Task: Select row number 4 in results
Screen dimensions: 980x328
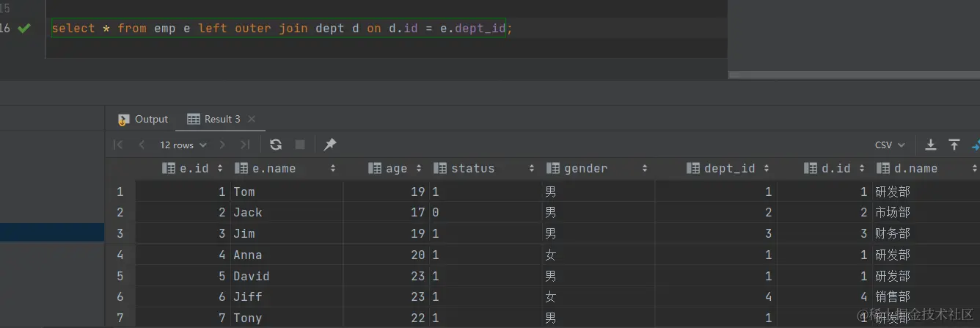Action: 120,255
